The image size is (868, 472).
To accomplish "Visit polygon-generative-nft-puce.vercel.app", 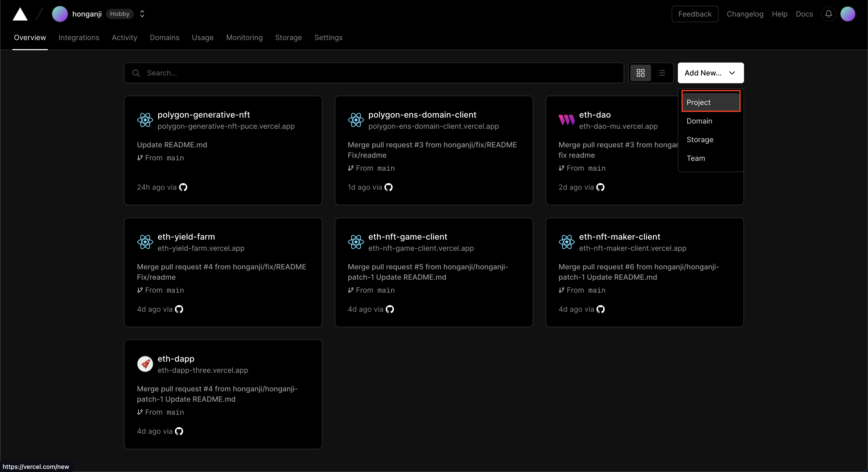I will 226,126.
